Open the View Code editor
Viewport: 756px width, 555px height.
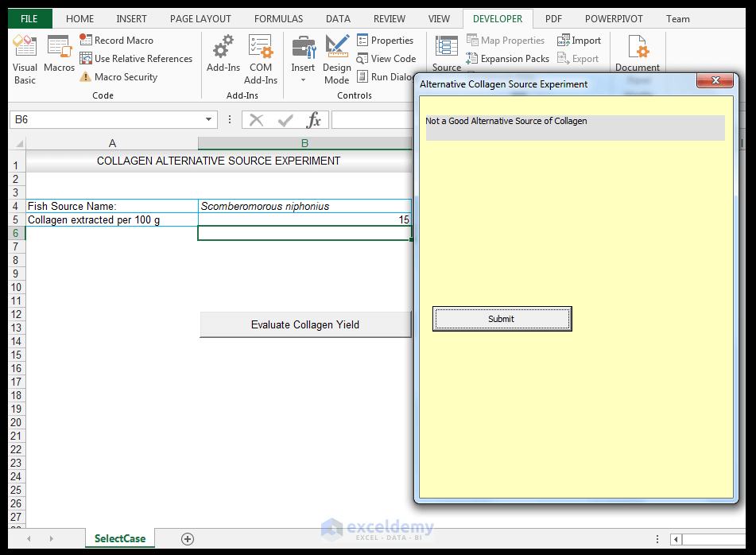click(387, 58)
